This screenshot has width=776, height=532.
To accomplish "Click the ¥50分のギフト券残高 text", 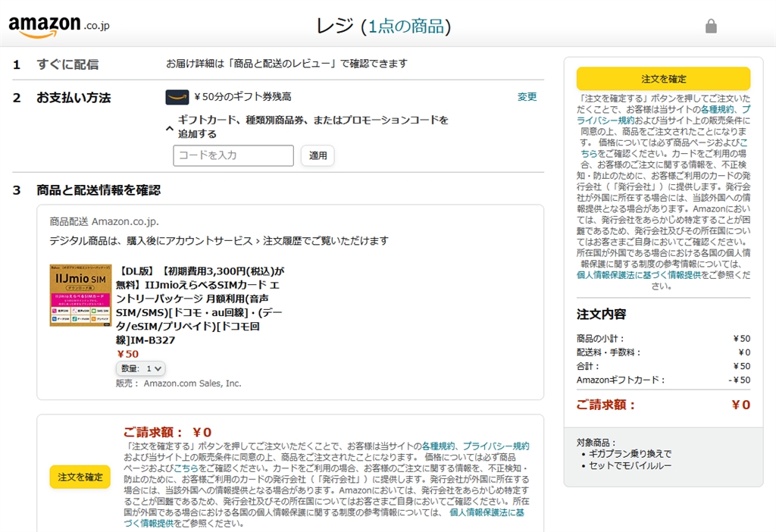I will pos(243,96).
